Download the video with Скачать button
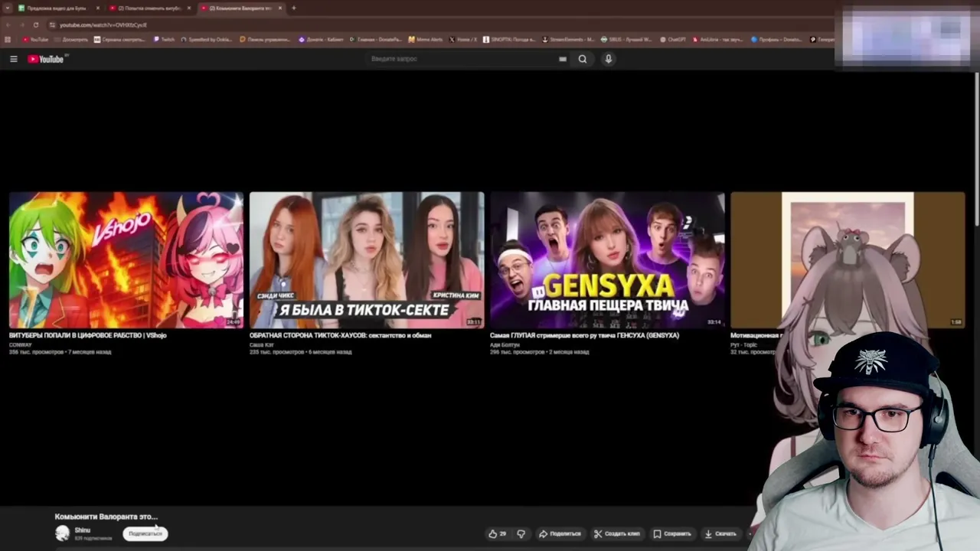Screen dimensions: 980x551 tap(720, 533)
